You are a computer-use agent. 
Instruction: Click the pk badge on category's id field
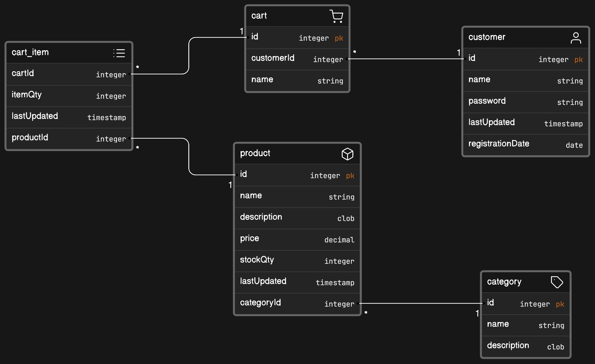click(x=560, y=304)
